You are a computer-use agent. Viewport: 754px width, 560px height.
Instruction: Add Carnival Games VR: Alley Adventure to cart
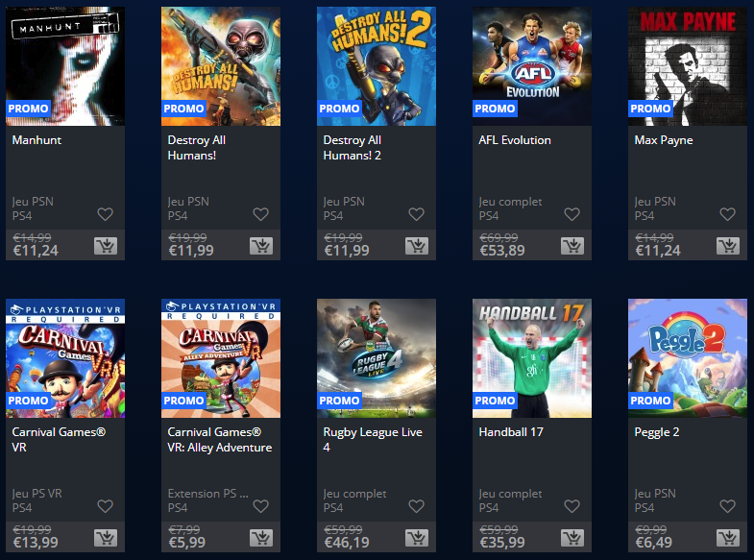click(261, 538)
